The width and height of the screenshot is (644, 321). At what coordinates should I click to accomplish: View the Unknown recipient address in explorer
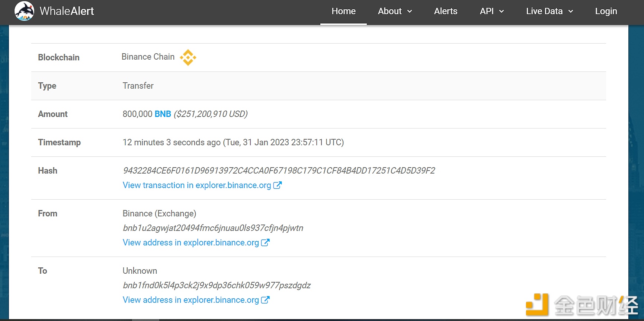(x=190, y=300)
